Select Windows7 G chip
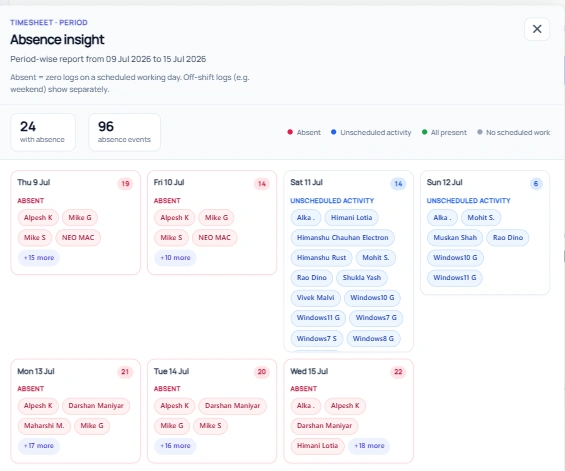The width and height of the screenshot is (565, 471). (x=376, y=318)
